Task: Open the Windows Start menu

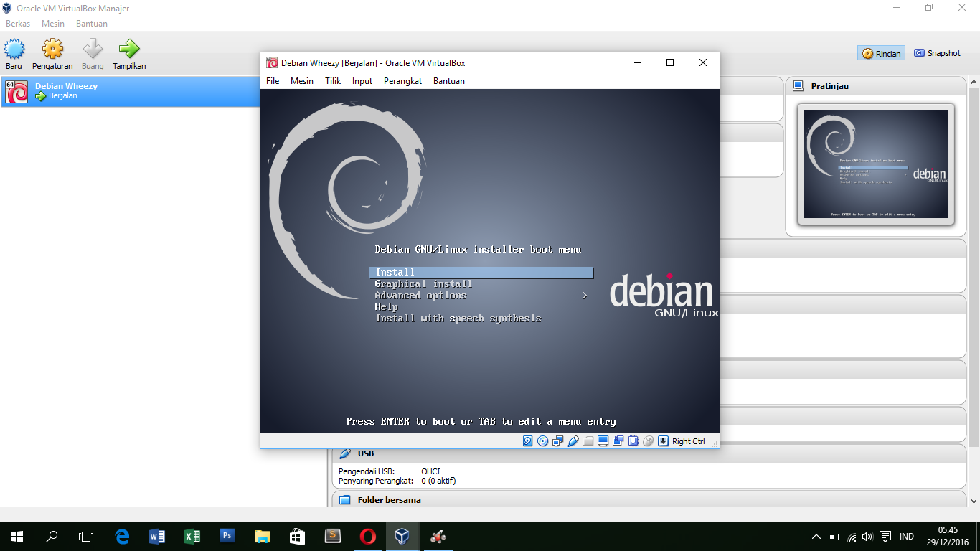Action: coord(17,537)
